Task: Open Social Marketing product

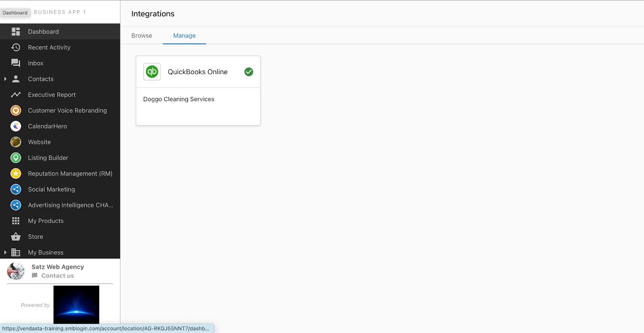Action: click(x=60, y=189)
